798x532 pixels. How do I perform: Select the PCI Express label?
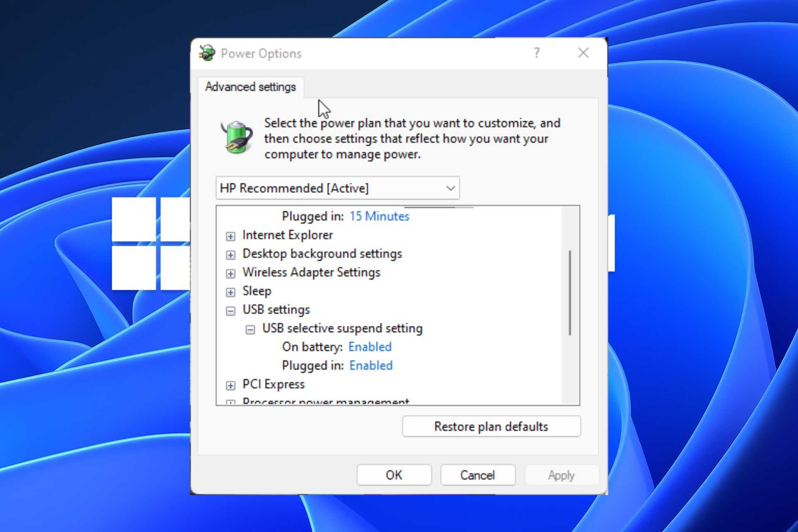click(x=273, y=384)
